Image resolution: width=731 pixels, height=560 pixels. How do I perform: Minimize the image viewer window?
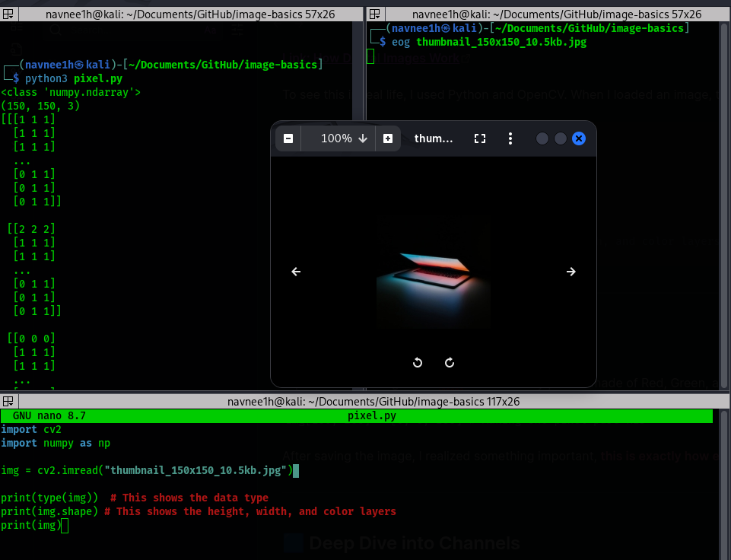542,138
